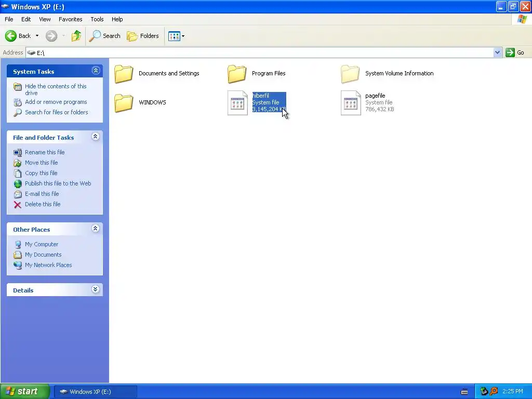The height and width of the screenshot is (399, 532).
Task: Click E-mail this file link
Action: [x=42, y=194]
